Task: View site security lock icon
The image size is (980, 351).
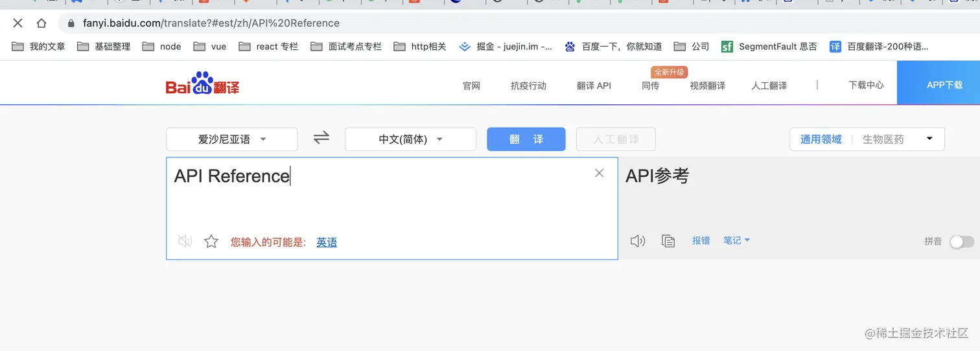Action: 71,23
